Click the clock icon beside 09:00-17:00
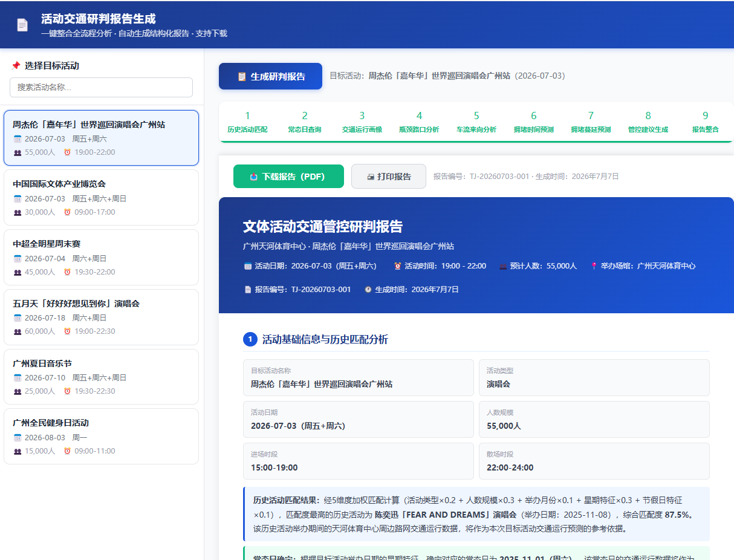Screen dimensions: 734x560 click(x=67, y=212)
